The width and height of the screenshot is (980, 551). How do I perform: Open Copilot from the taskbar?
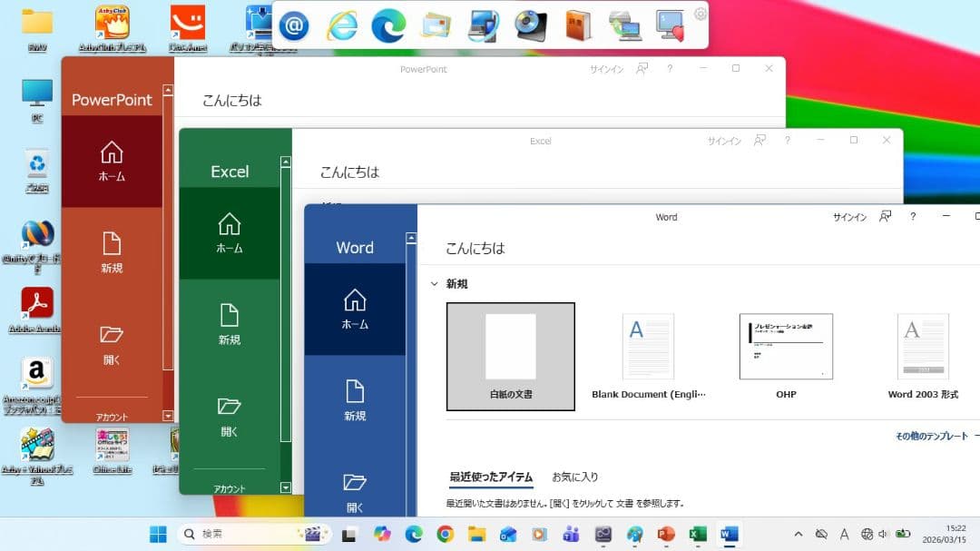[385, 534]
